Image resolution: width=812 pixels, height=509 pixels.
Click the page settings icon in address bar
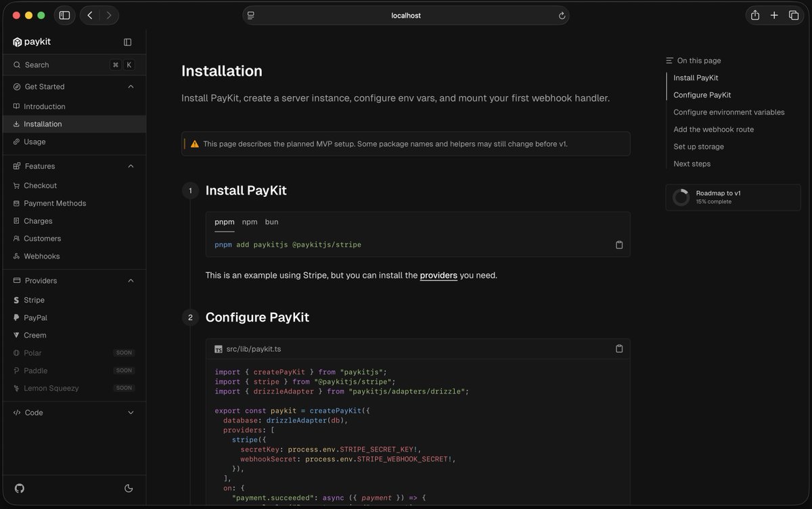coord(251,16)
